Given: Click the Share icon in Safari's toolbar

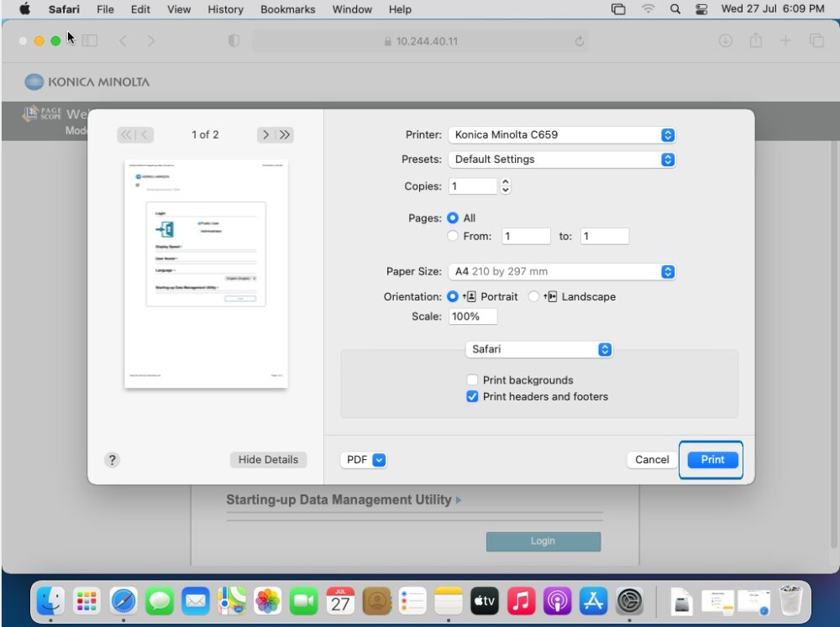Looking at the screenshot, I should pos(755,39).
